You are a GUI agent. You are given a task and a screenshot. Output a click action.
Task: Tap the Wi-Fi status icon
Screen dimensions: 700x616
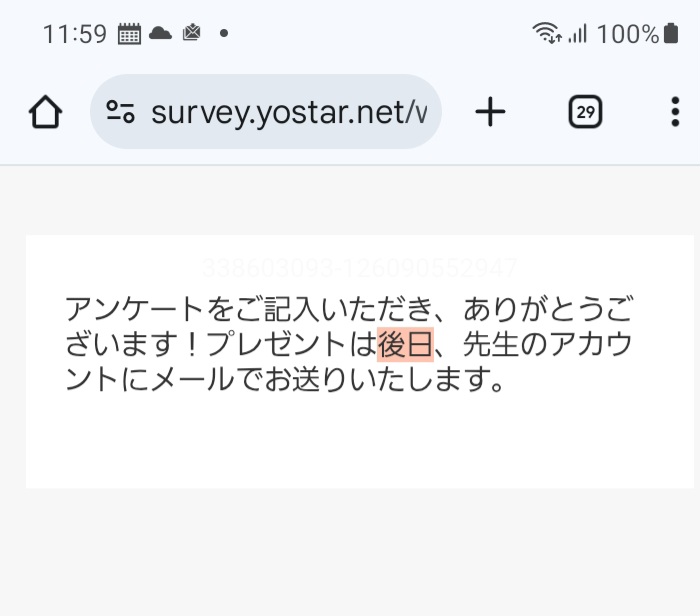[x=547, y=34]
